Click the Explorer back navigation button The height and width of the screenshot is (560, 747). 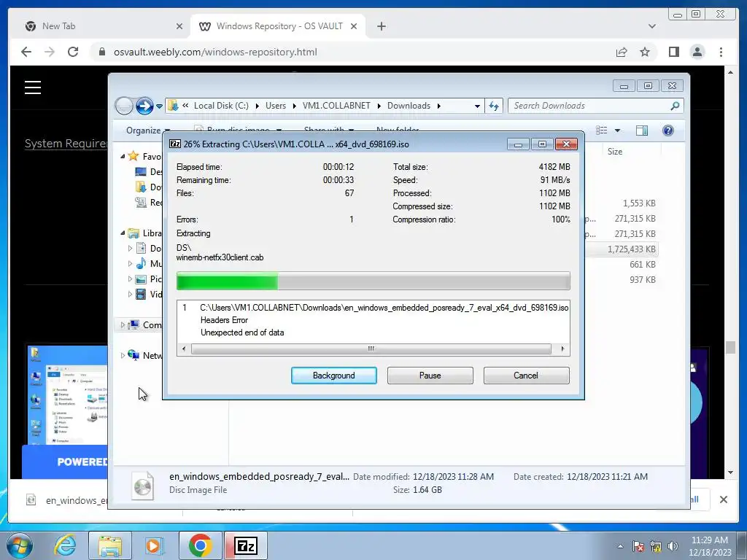coord(124,106)
